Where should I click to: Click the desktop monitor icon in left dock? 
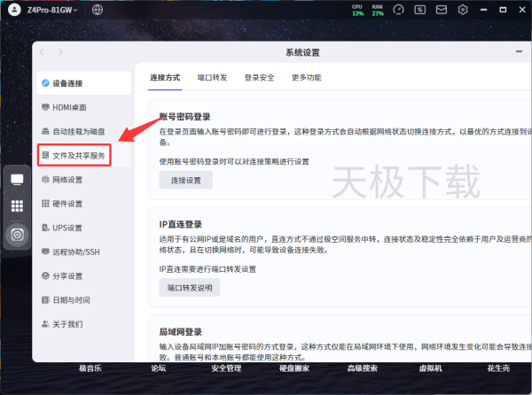tap(17, 179)
